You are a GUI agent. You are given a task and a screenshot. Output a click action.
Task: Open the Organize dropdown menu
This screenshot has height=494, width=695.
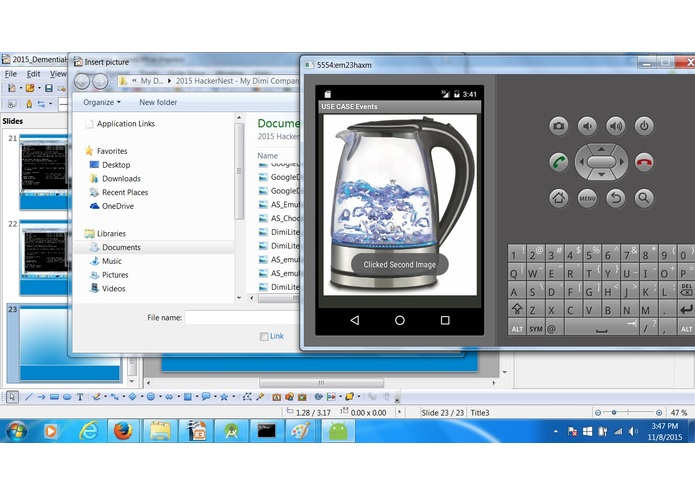[x=102, y=102]
